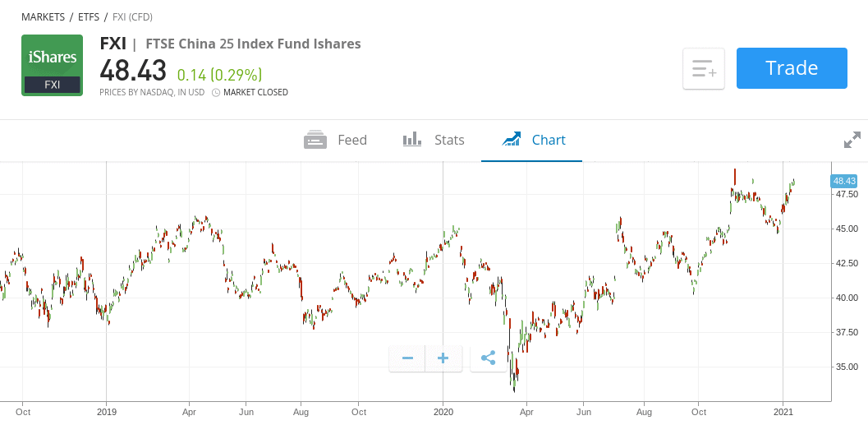
Task: Go to MARKETS breadcrumb
Action: coord(44,16)
